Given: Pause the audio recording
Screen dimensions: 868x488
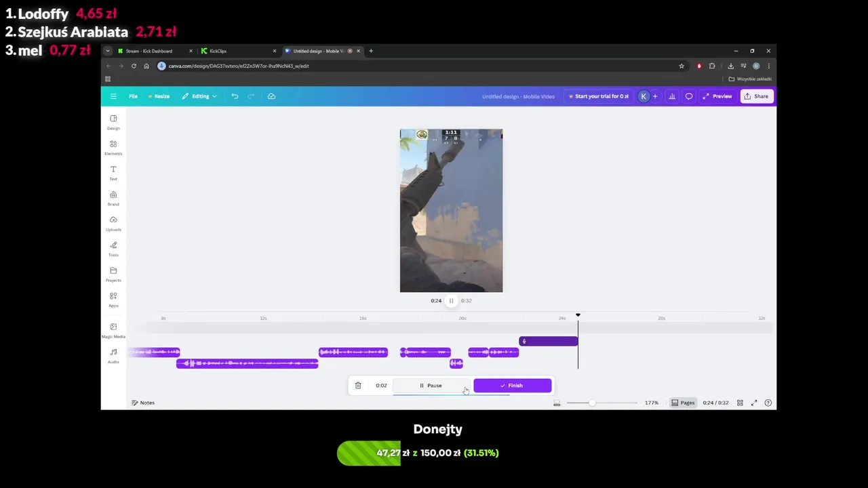Looking at the screenshot, I should point(430,386).
